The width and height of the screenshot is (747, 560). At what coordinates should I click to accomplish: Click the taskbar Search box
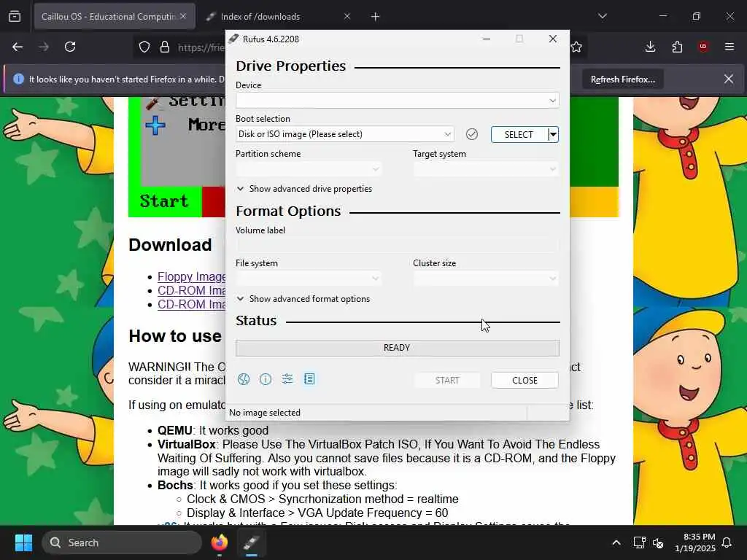coord(122,542)
